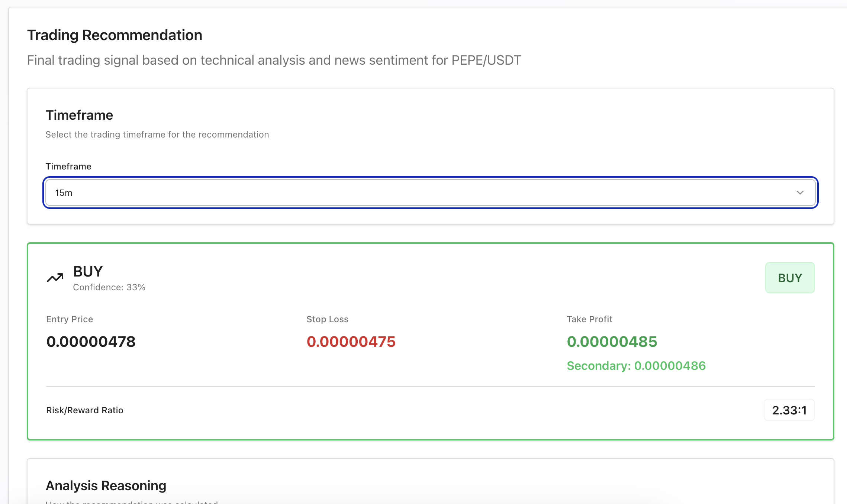Viewport: 847px width, 504px height.
Task: Click the 2.33:1 ratio badge
Action: [789, 410]
